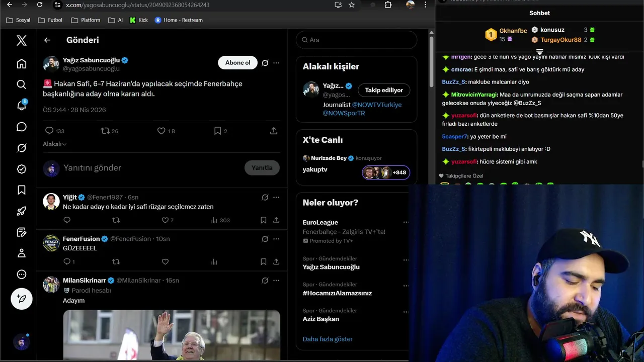644x362 pixels.
Task: Open the Platform bookmarks folder
Action: 86,20
